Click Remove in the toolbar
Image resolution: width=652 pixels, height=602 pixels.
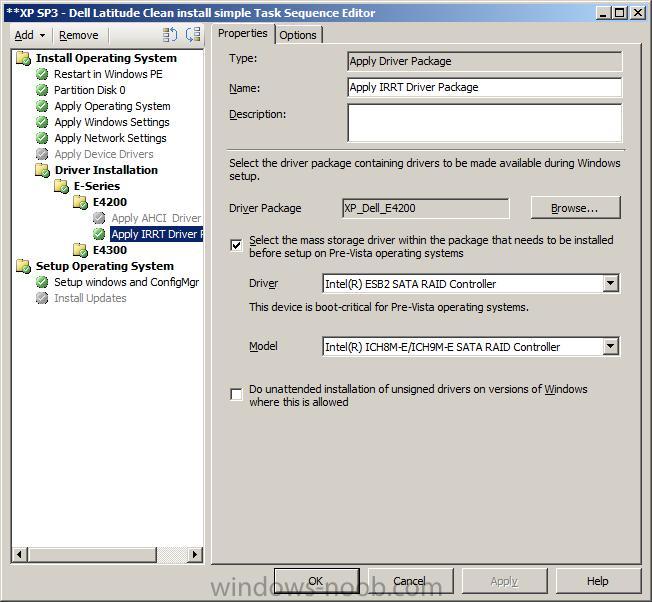pyautogui.click(x=79, y=35)
